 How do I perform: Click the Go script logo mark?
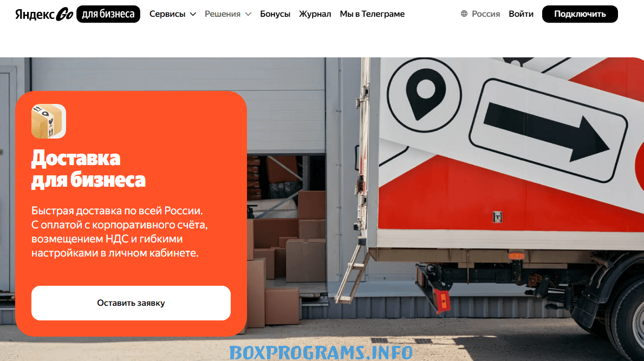[65, 15]
